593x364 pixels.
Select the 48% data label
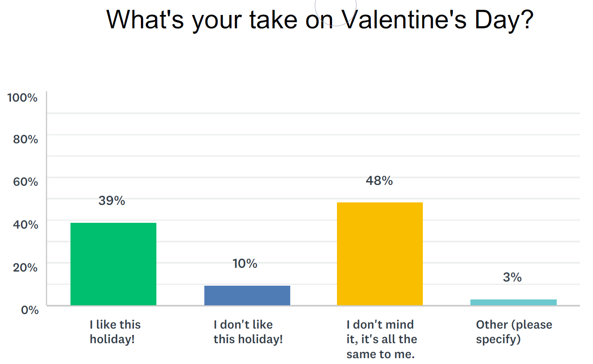(x=379, y=181)
